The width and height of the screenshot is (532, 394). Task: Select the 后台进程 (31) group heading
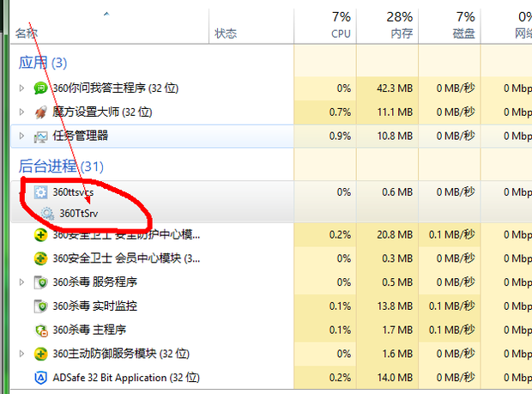click(x=61, y=167)
